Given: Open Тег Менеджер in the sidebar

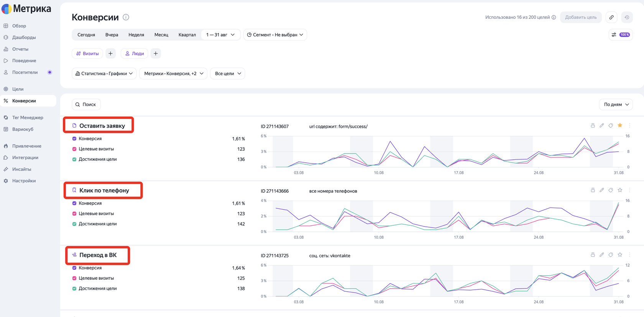Looking at the screenshot, I should pyautogui.click(x=28, y=117).
